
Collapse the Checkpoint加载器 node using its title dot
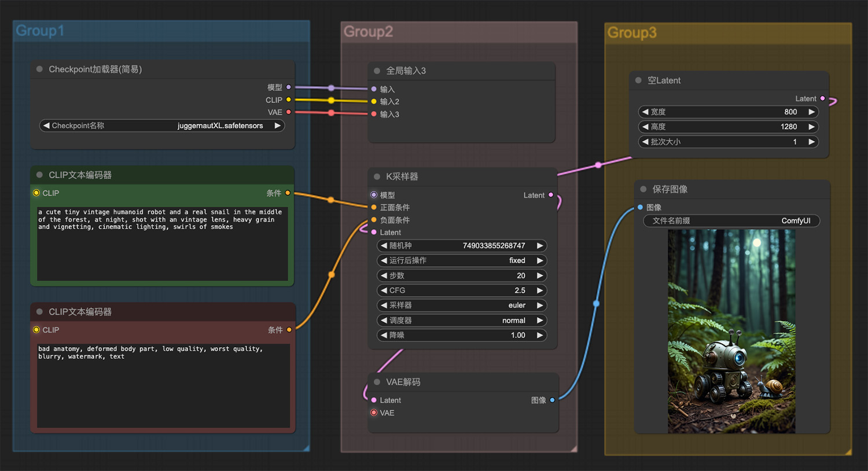click(x=39, y=69)
